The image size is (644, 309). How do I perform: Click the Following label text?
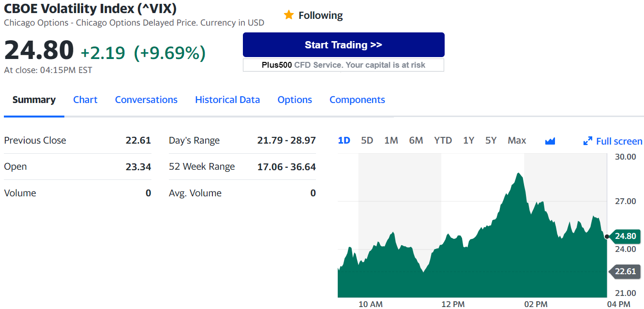(x=320, y=15)
